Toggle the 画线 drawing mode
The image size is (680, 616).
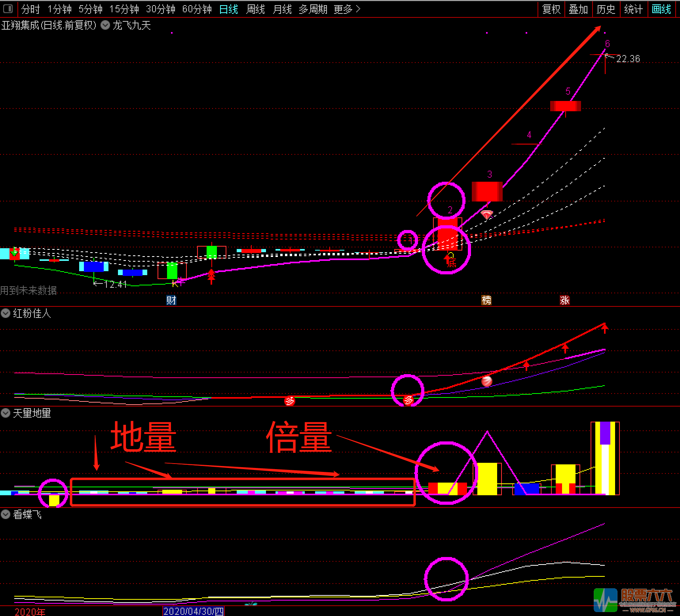click(x=661, y=9)
